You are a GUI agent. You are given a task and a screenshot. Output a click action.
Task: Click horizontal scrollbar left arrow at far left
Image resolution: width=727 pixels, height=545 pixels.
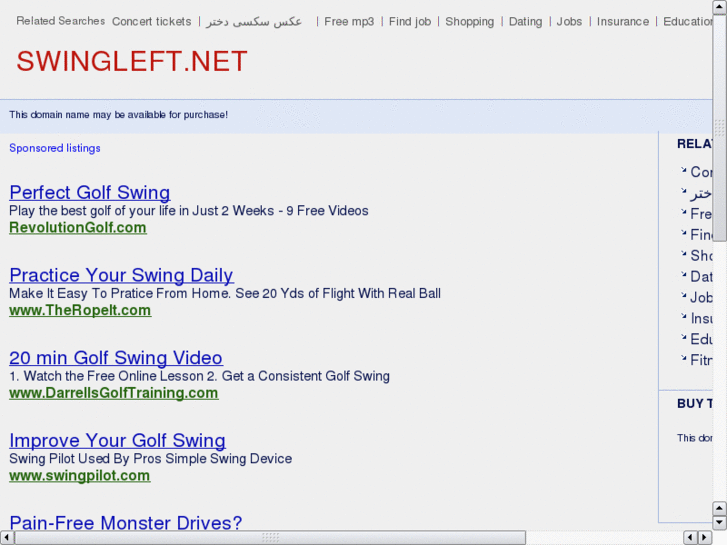pyautogui.click(x=7, y=538)
